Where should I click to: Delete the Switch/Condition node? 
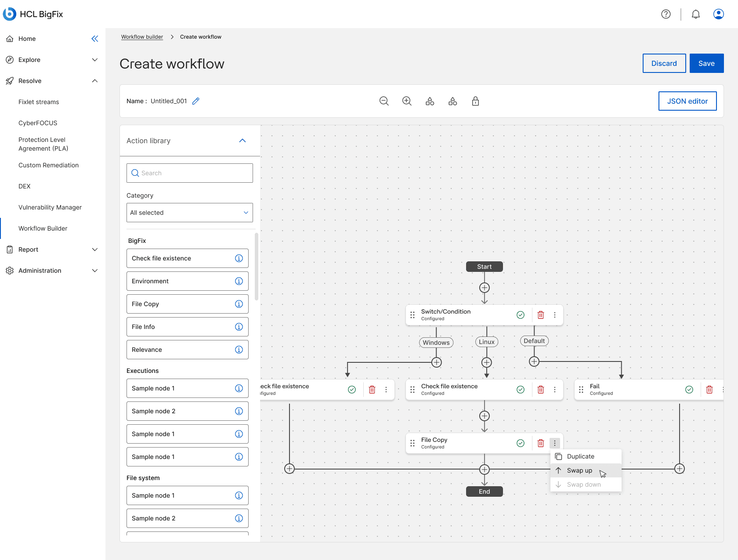[541, 315]
